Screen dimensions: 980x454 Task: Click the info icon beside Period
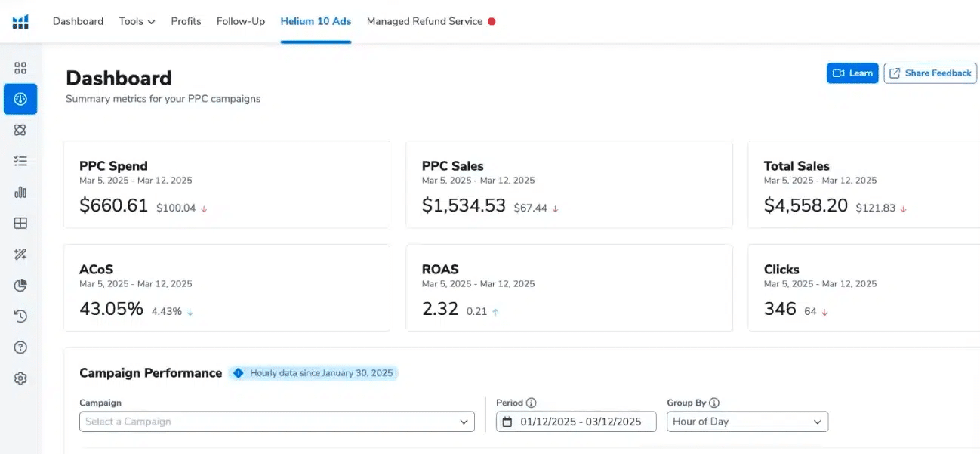[531, 403]
